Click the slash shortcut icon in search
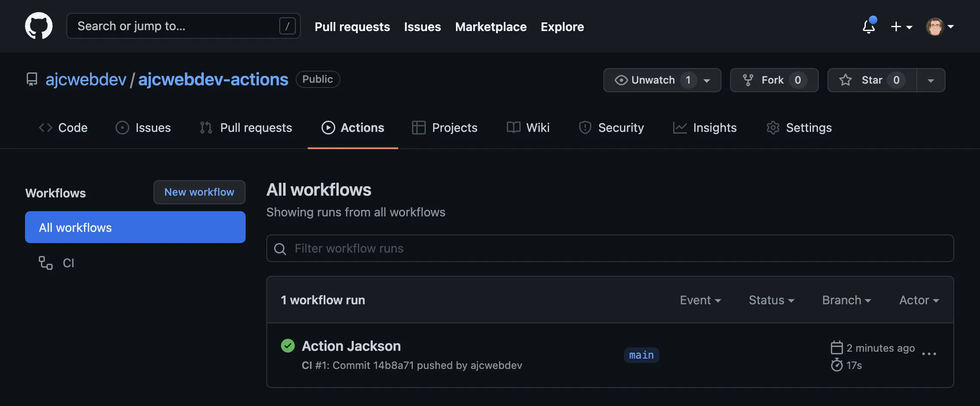Screen dimensions: 980x406 287,26
